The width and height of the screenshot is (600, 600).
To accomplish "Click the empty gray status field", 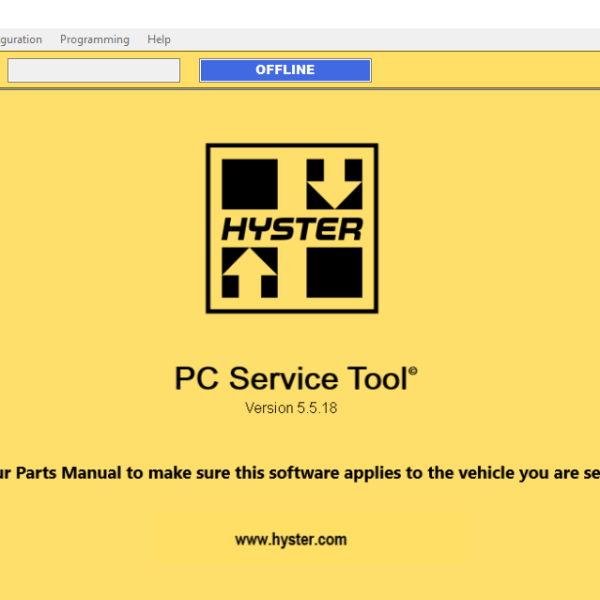I will [94, 70].
